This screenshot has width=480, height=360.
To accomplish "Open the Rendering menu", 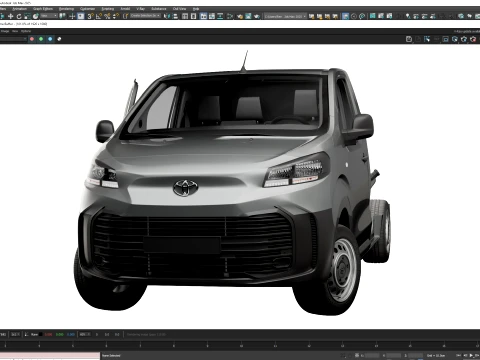I will [66, 9].
